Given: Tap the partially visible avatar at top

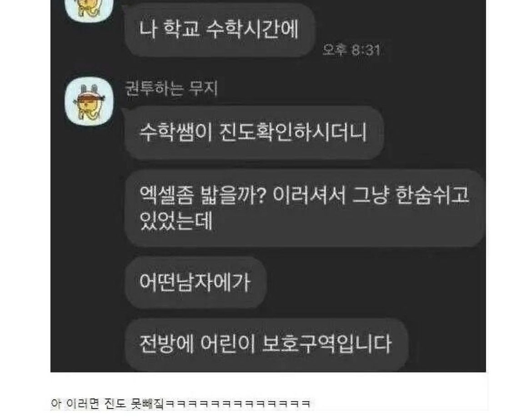Looking at the screenshot, I should point(89,11).
